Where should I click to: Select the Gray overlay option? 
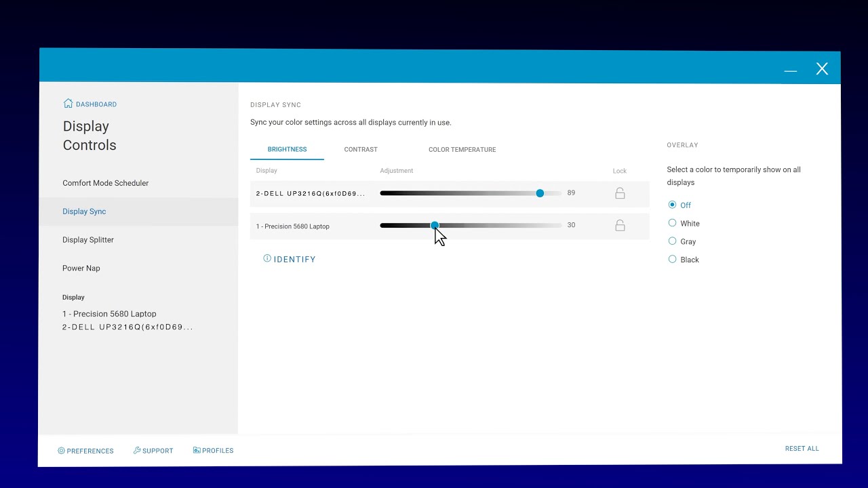click(x=682, y=241)
